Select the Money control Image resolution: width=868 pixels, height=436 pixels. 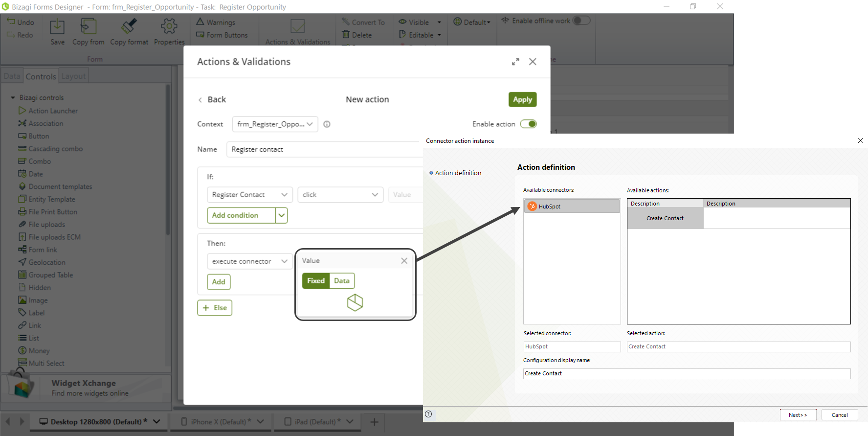click(34, 350)
